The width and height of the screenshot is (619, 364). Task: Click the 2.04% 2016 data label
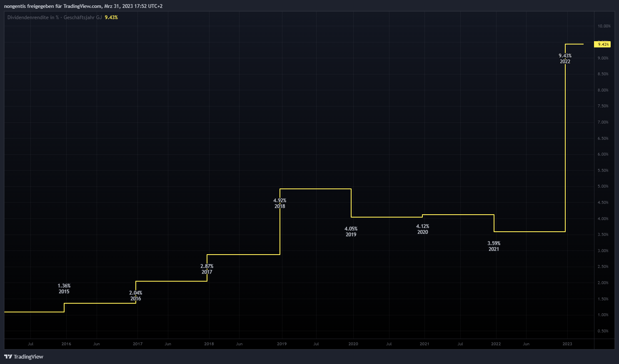tap(135, 296)
